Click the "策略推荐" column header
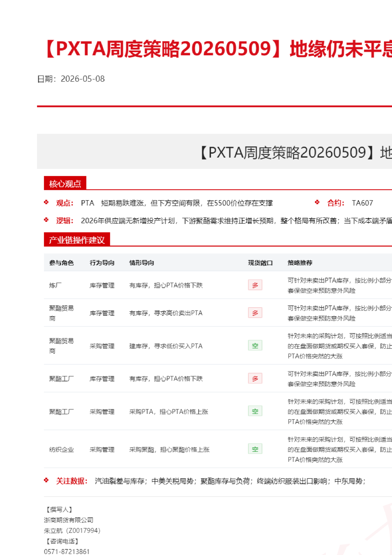Image resolution: width=392 pixels, height=555 pixels. [300, 263]
